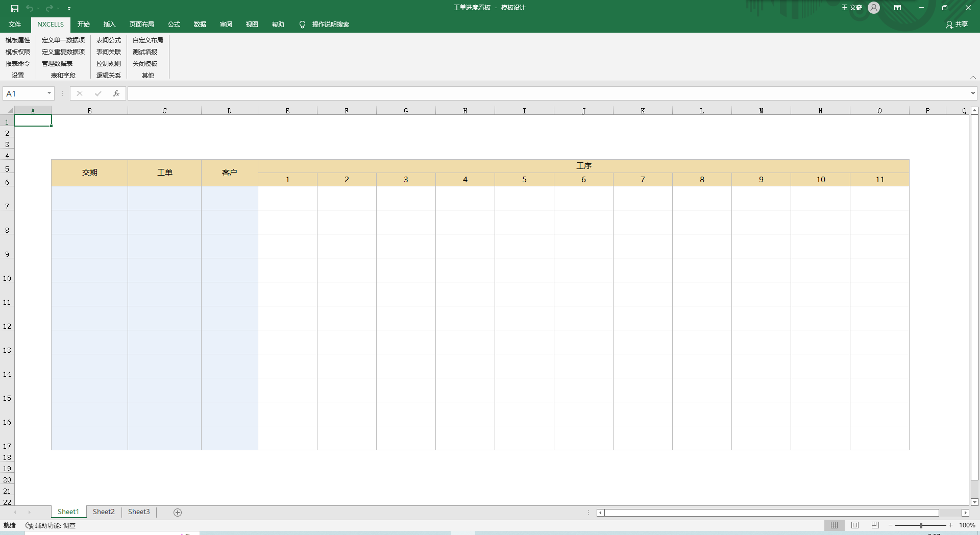Click the Save icon in title bar
980x535 pixels.
click(15, 8)
